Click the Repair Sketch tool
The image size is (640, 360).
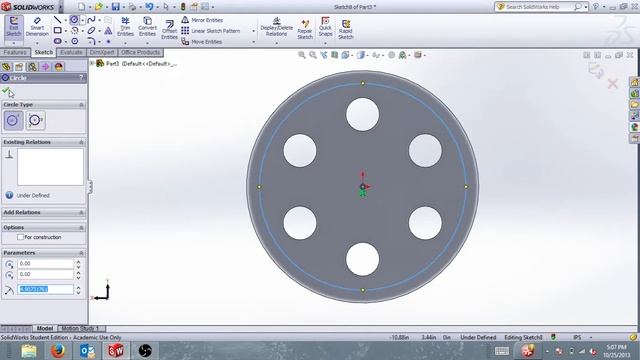click(x=305, y=29)
